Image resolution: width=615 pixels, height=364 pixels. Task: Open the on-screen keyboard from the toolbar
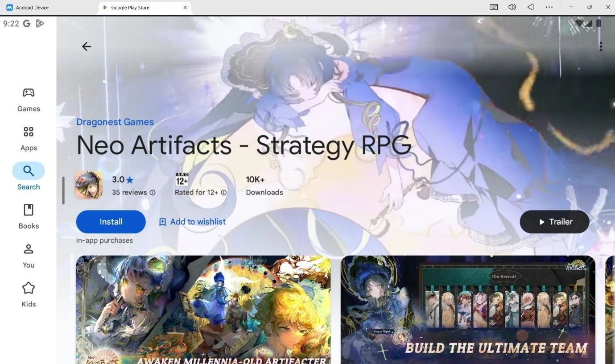pyautogui.click(x=493, y=7)
